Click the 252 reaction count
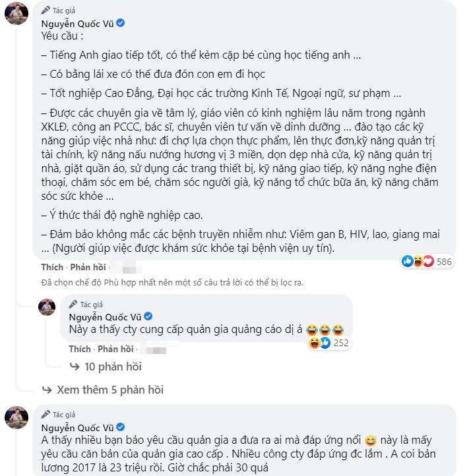The height and width of the screenshot is (476, 469). point(340,343)
